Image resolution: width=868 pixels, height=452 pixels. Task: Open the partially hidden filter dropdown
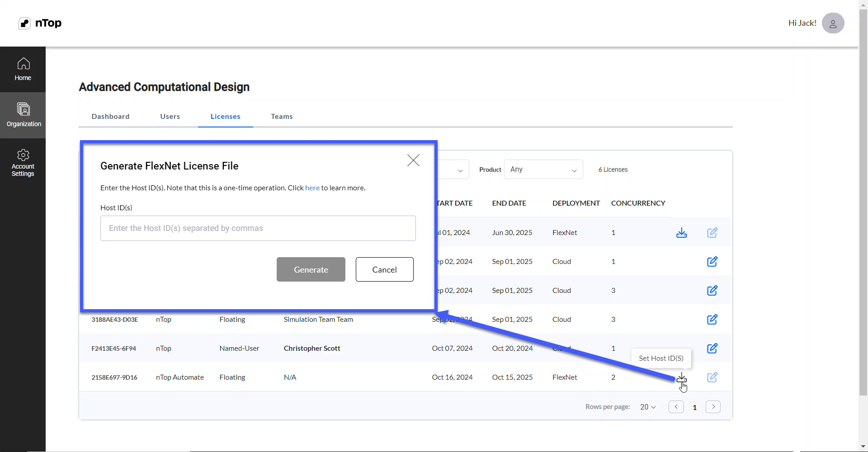coord(453,169)
